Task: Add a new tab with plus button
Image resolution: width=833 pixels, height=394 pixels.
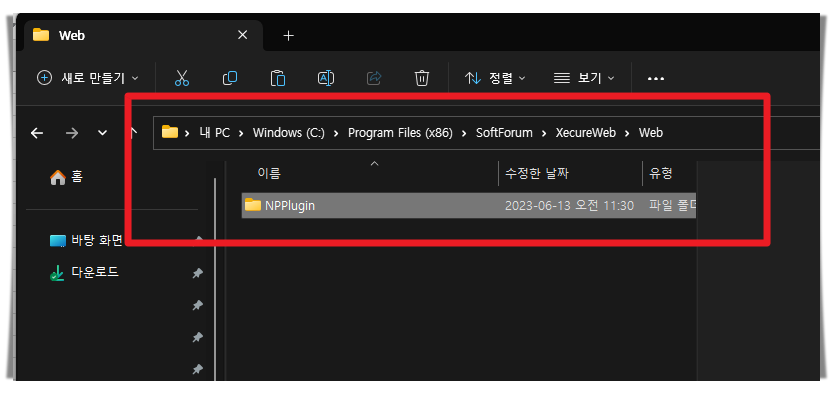Action: pos(288,36)
